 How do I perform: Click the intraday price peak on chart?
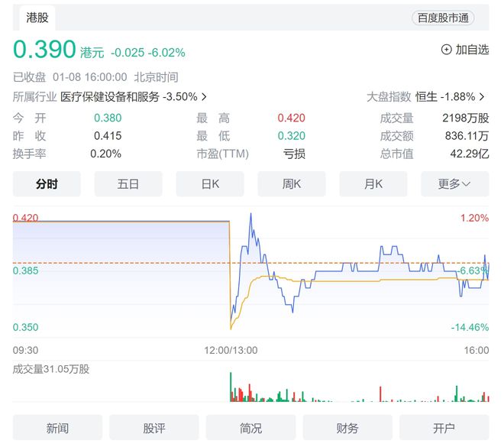(x=250, y=214)
